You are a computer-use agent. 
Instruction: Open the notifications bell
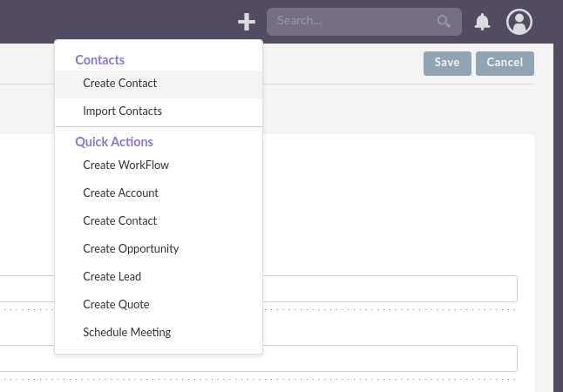[x=482, y=22]
